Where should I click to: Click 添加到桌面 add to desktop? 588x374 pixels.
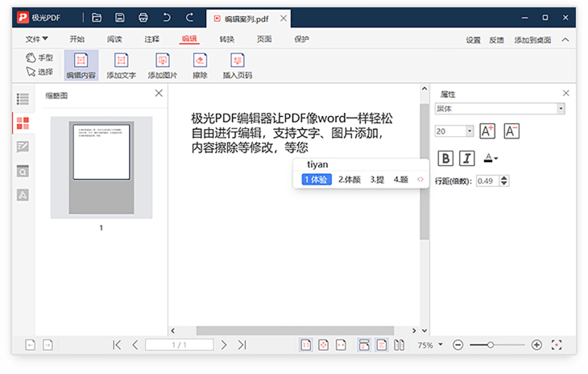(532, 40)
